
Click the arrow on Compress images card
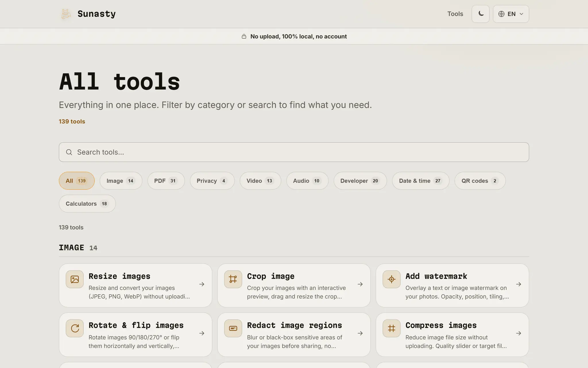pyautogui.click(x=519, y=333)
